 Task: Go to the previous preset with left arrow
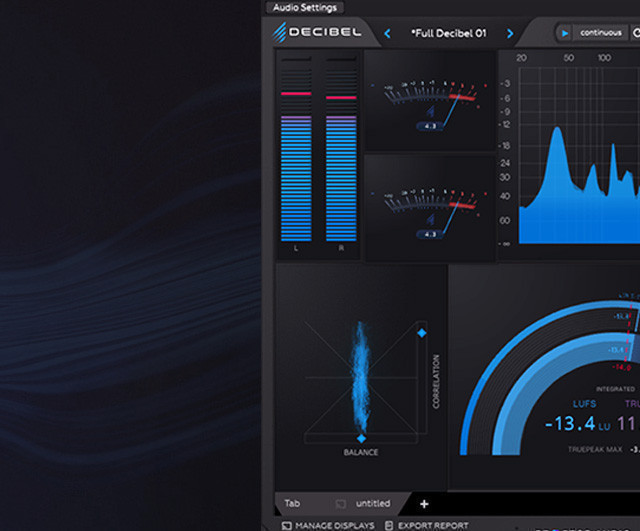[388, 33]
